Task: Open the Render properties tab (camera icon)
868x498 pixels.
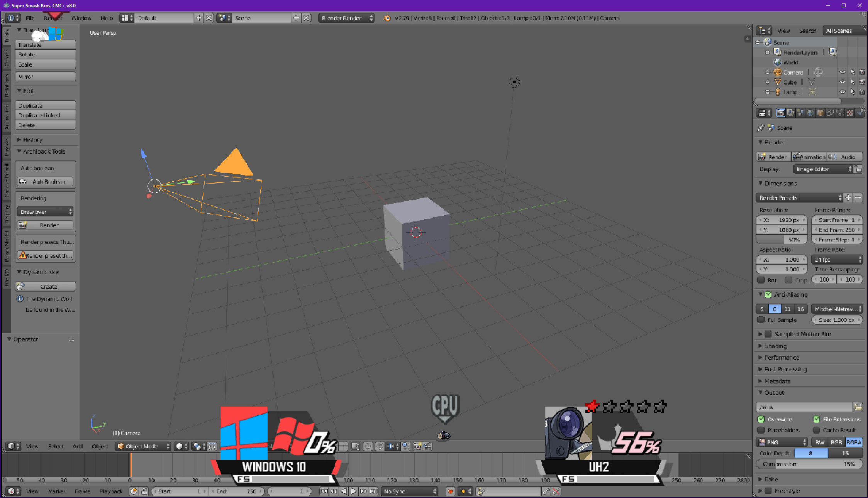Action: (x=780, y=113)
